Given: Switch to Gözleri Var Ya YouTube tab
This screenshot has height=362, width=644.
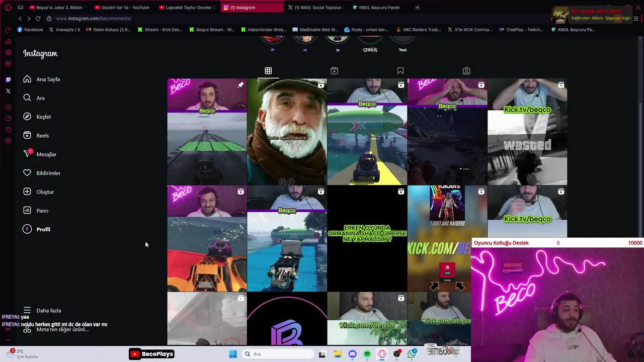Looking at the screenshot, I should tap(122, 8).
